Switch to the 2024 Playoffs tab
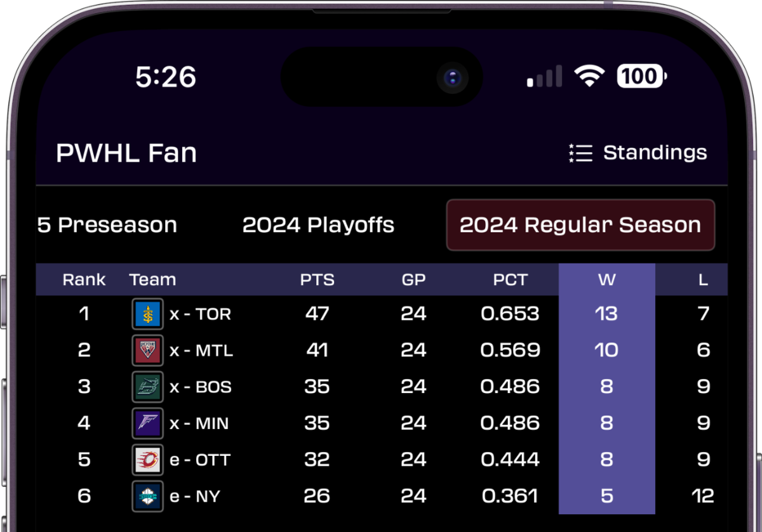The width and height of the screenshot is (762, 532). pos(318,225)
